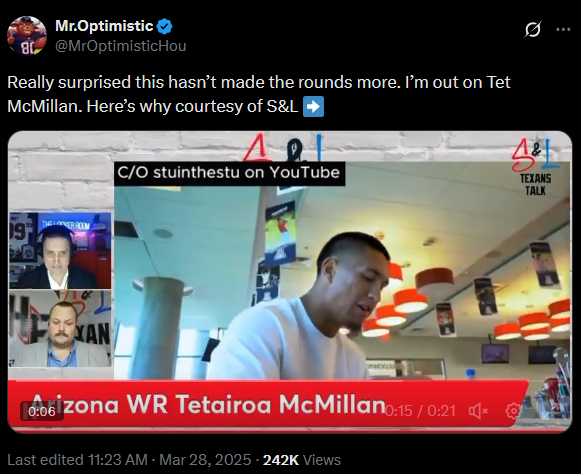Open the post timestamp Mar 28, 2025
581x474 pixels.
coord(205,460)
